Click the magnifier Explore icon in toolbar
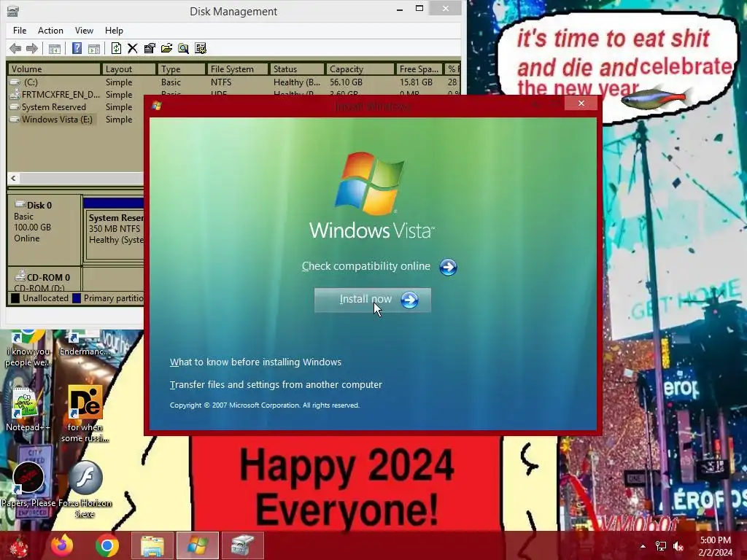 pos(183,48)
